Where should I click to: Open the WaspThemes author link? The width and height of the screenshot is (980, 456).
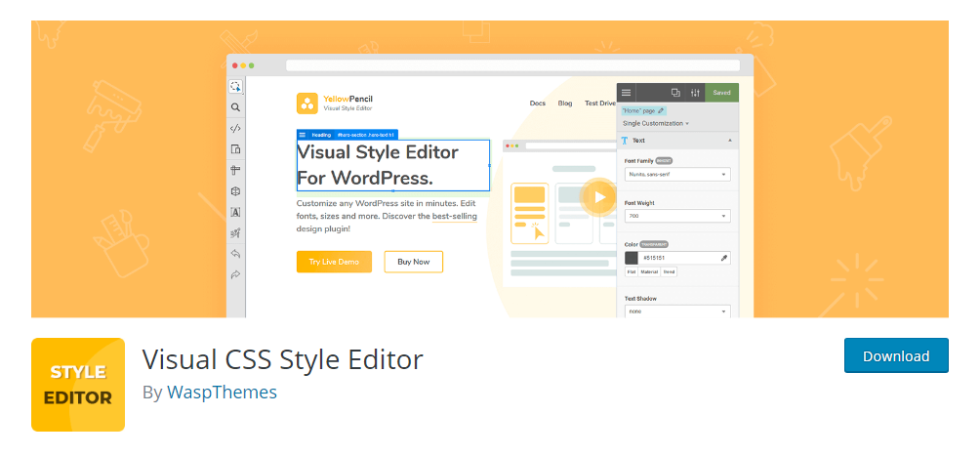pyautogui.click(x=222, y=393)
